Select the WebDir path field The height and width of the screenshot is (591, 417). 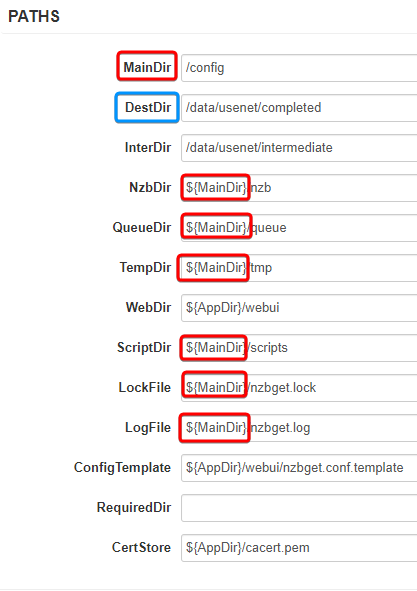[299, 308]
